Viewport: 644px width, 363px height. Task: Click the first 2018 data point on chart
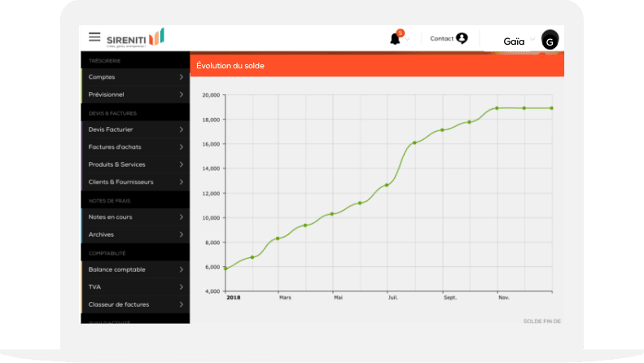(x=226, y=268)
